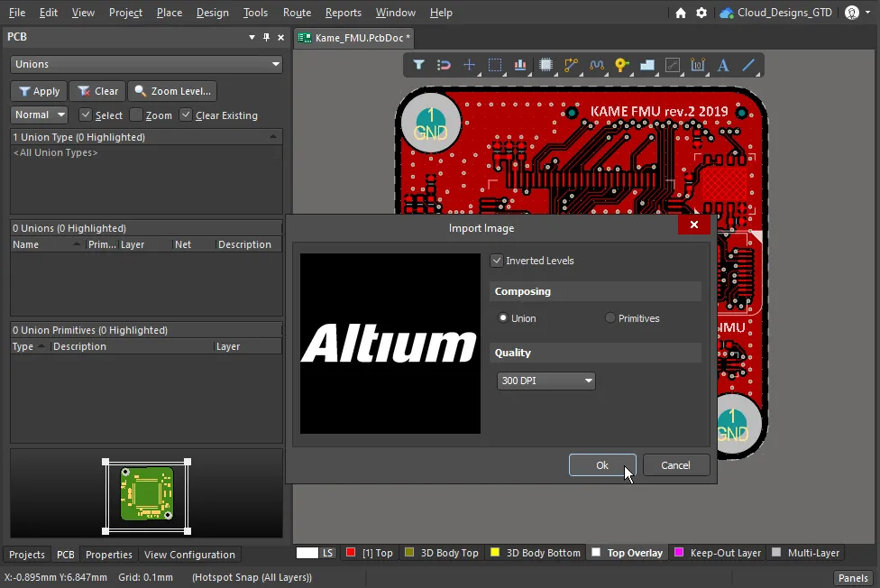Uncheck the Inverted Levels checkbox
The width and height of the screenshot is (880, 588).
(497, 261)
